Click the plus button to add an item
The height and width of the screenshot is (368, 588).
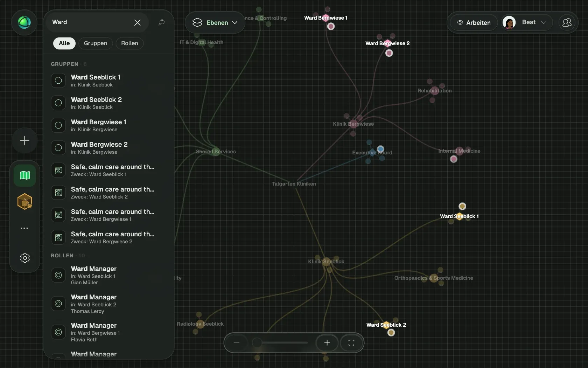coord(24,140)
